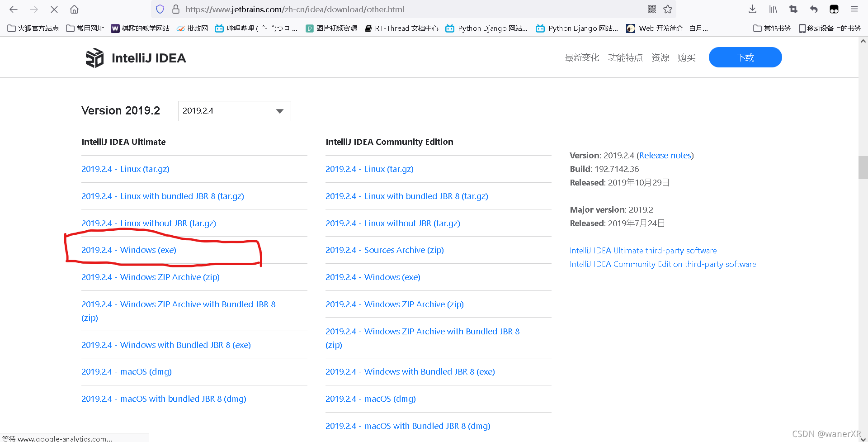The height and width of the screenshot is (442, 868).
Task: Download Community 2019.2.4 Windows (exe)
Action: pos(373,277)
